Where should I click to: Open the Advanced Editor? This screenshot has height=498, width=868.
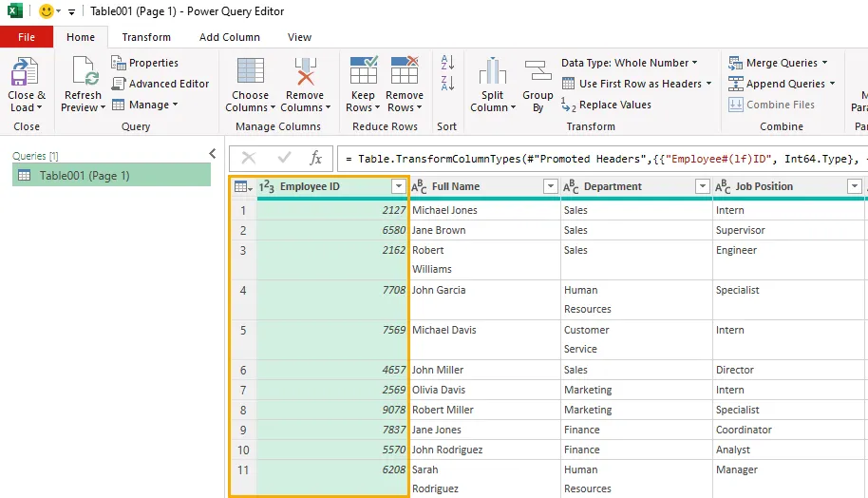160,84
